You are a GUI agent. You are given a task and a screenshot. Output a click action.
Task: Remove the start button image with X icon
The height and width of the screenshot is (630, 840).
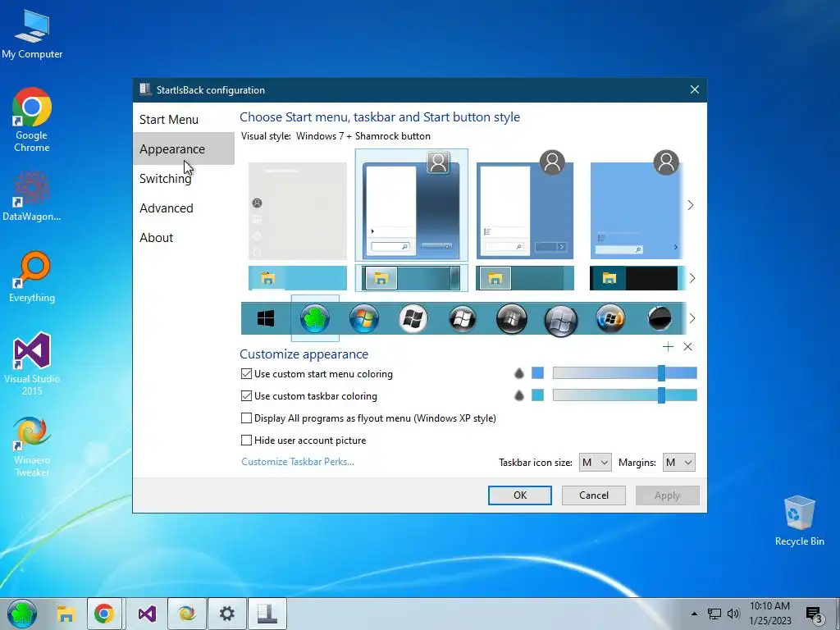pos(688,347)
